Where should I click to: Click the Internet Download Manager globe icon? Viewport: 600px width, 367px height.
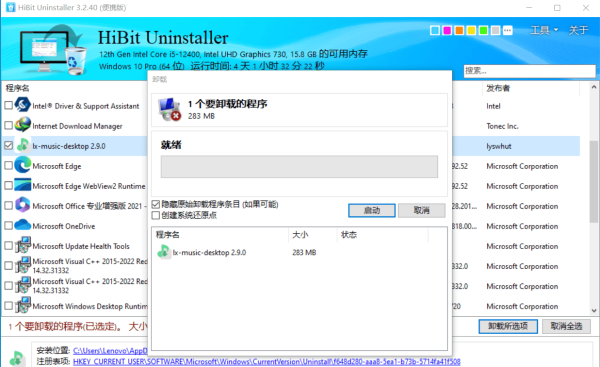pos(23,125)
